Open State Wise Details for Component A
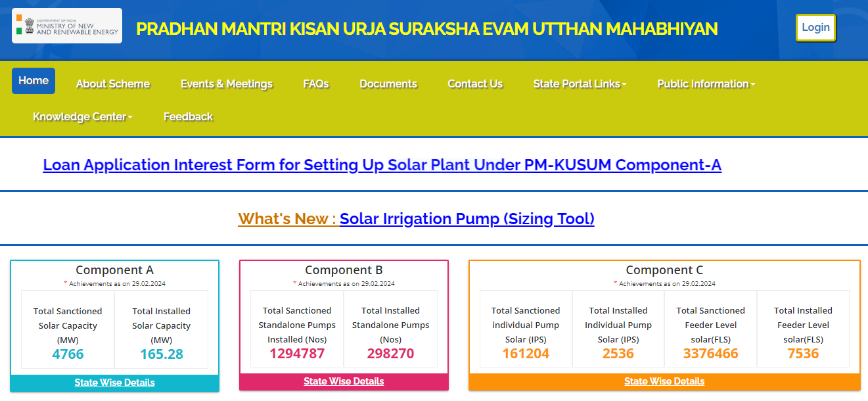The width and height of the screenshot is (868, 401). (115, 383)
